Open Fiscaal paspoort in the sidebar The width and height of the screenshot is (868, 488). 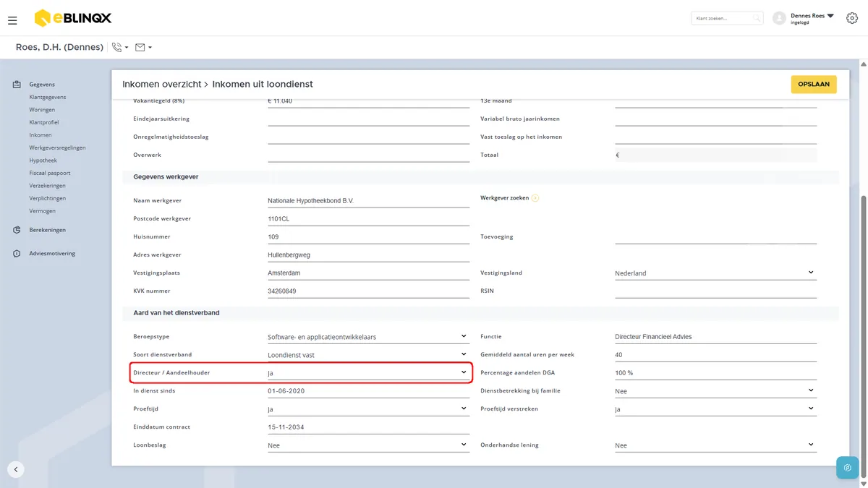[x=50, y=173]
